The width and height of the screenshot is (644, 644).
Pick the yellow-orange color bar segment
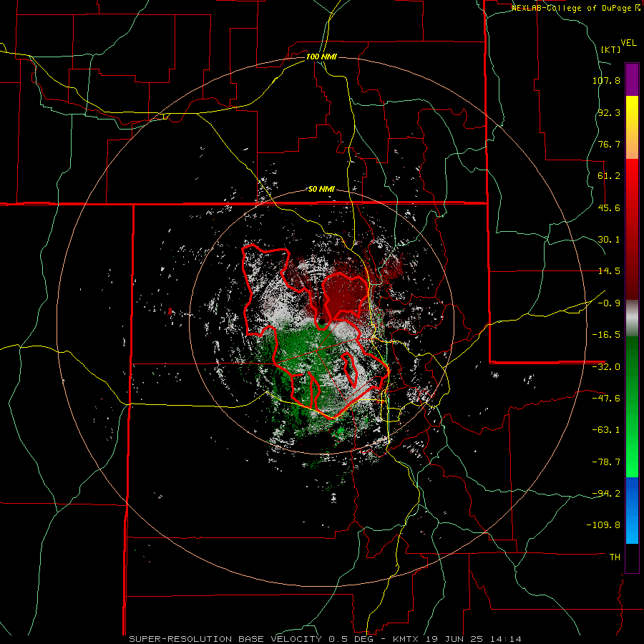click(x=632, y=127)
